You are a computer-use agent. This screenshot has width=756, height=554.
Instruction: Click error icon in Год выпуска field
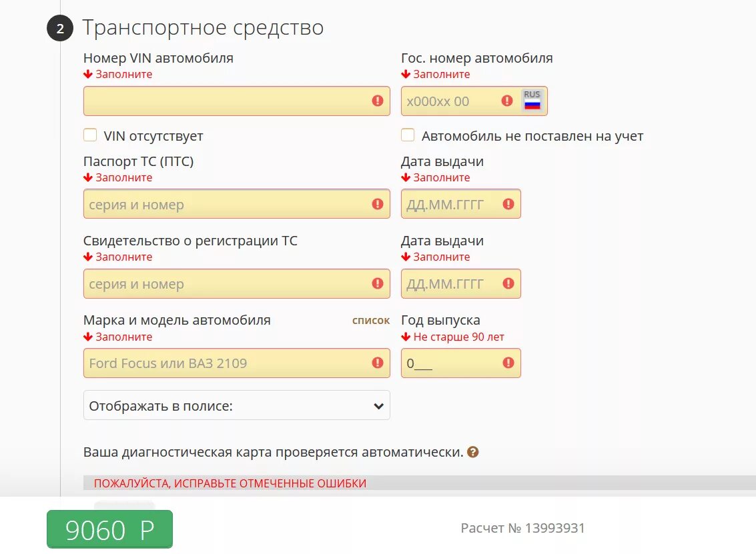click(508, 363)
